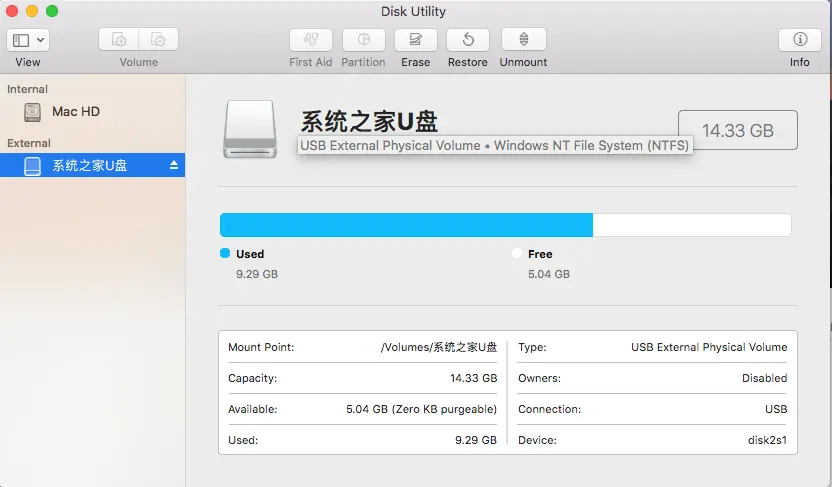
Task: Close the Disk Utility window
Action: (x=12, y=11)
